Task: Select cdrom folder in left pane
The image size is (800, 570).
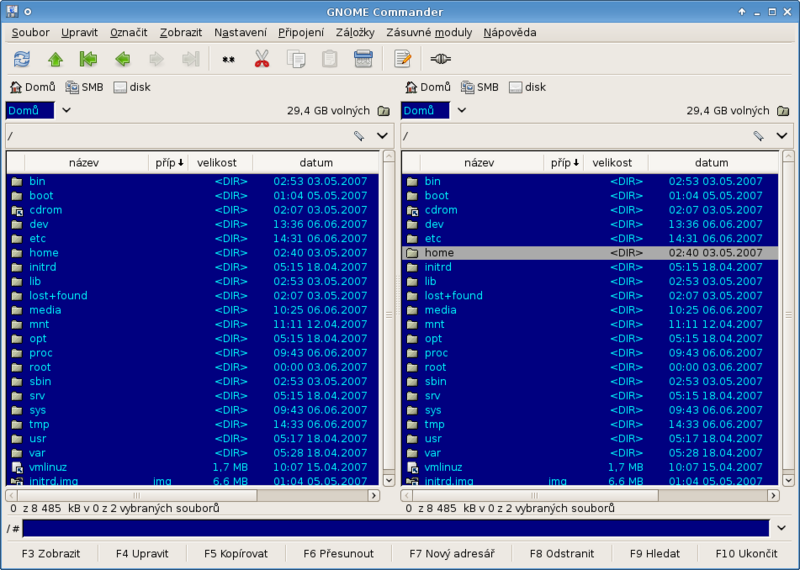Action: [193, 210]
